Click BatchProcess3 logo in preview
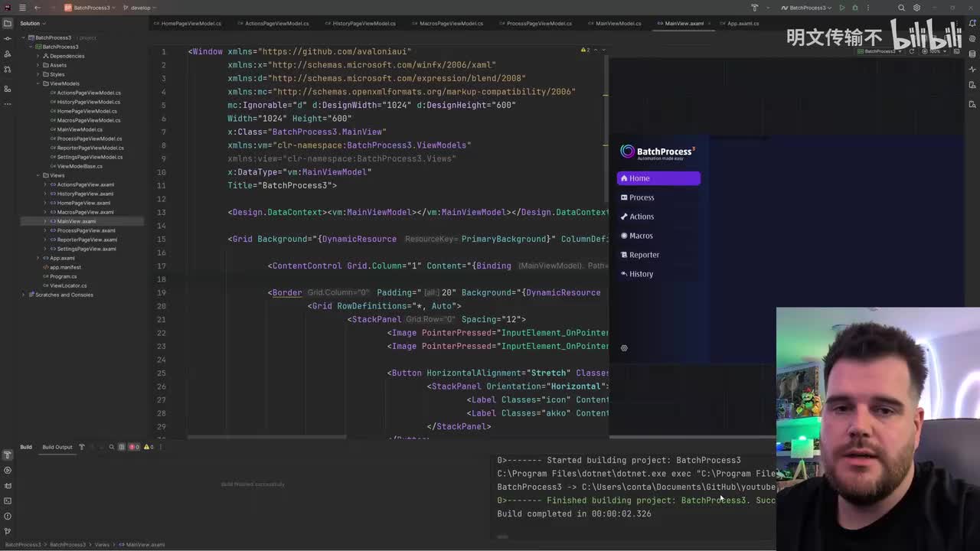The height and width of the screenshot is (551, 980). tap(658, 152)
